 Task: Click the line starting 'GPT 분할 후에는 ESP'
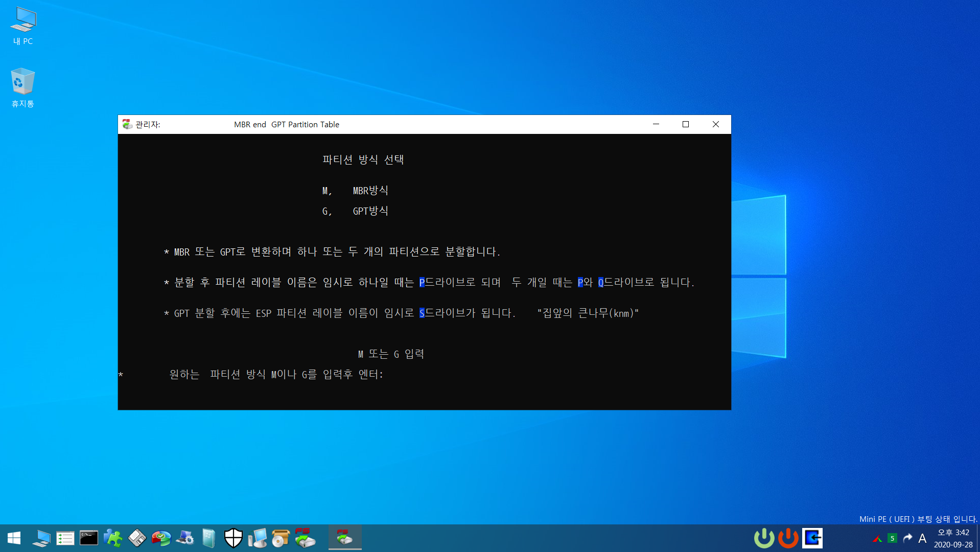[340, 313]
